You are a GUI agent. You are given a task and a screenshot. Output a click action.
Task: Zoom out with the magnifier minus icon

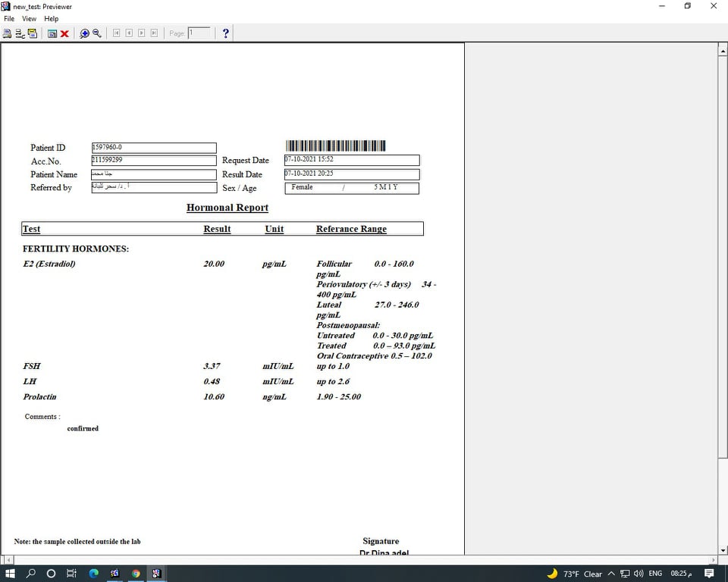click(97, 33)
